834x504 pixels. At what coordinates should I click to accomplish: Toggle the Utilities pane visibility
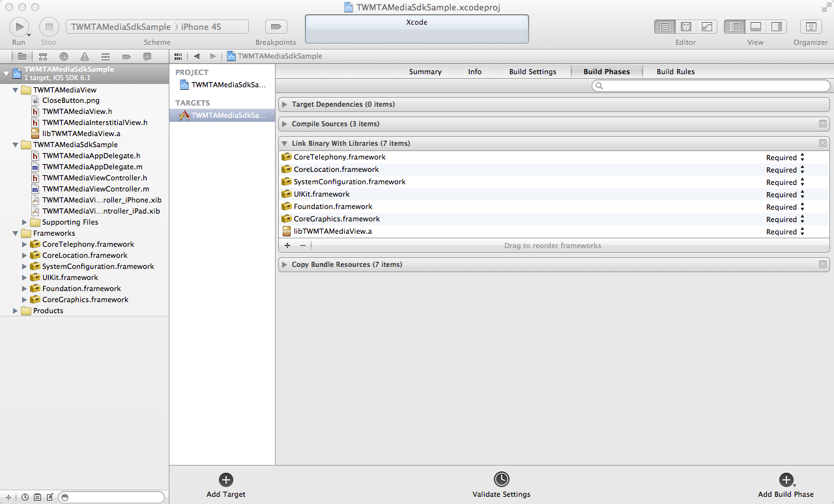click(777, 27)
